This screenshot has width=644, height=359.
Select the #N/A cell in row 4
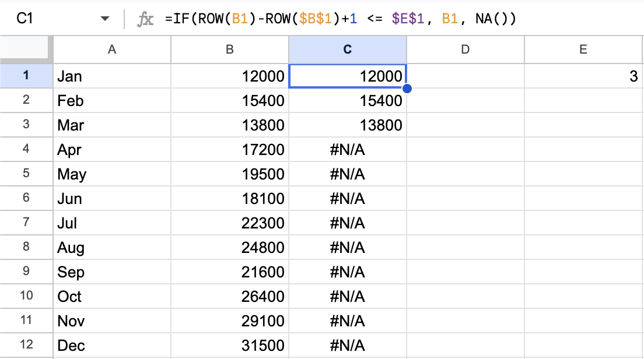click(x=348, y=149)
